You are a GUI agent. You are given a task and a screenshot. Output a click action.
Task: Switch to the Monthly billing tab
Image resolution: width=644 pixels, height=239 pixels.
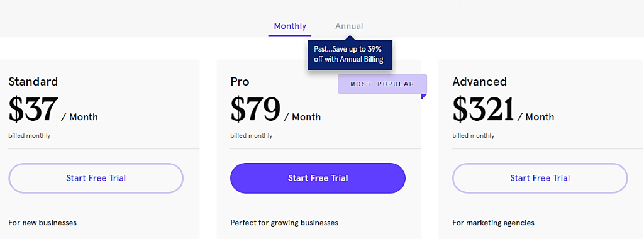pyautogui.click(x=290, y=26)
